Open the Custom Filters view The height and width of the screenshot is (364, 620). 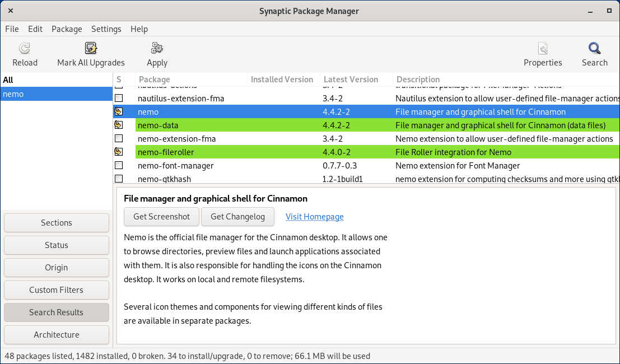tap(56, 290)
